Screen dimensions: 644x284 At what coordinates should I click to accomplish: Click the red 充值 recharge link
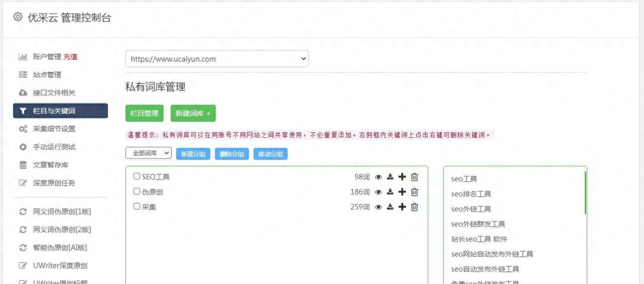point(70,57)
